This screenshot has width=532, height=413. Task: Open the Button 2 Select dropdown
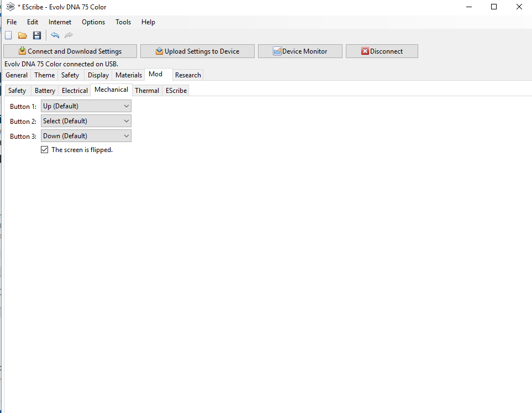[x=86, y=121]
